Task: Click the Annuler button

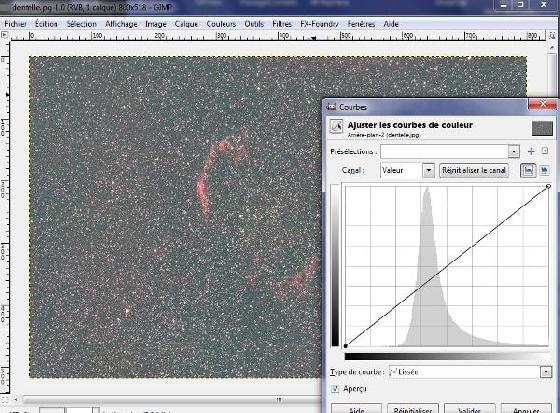Action: (526, 409)
